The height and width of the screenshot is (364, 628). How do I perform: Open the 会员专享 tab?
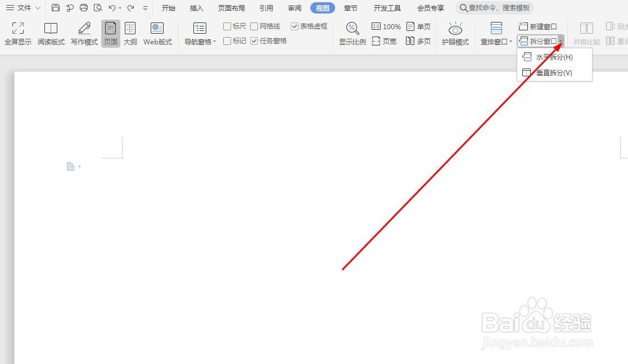[x=431, y=8]
